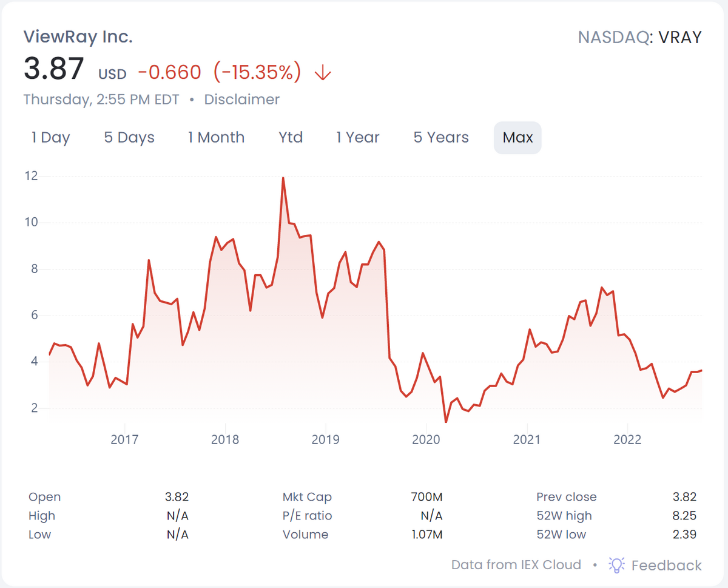728x588 pixels.
Task: Select the 1 Day range tab
Action: (51, 138)
